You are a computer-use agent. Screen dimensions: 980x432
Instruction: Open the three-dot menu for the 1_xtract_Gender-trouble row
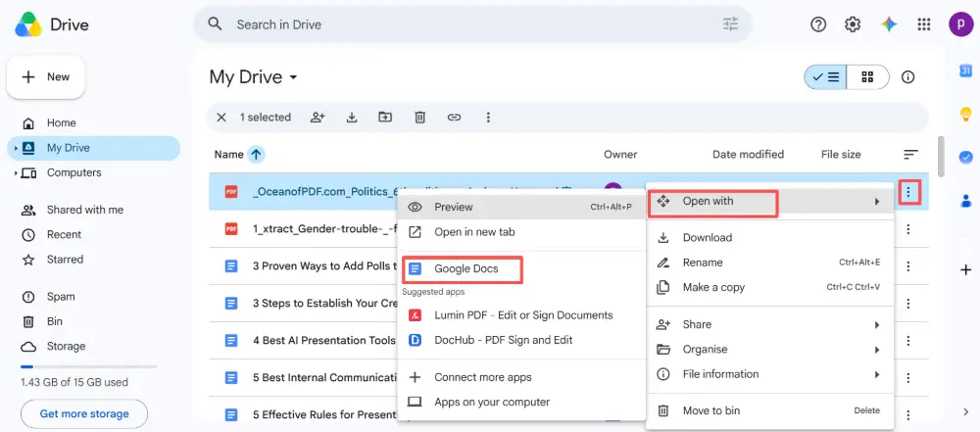click(x=908, y=229)
